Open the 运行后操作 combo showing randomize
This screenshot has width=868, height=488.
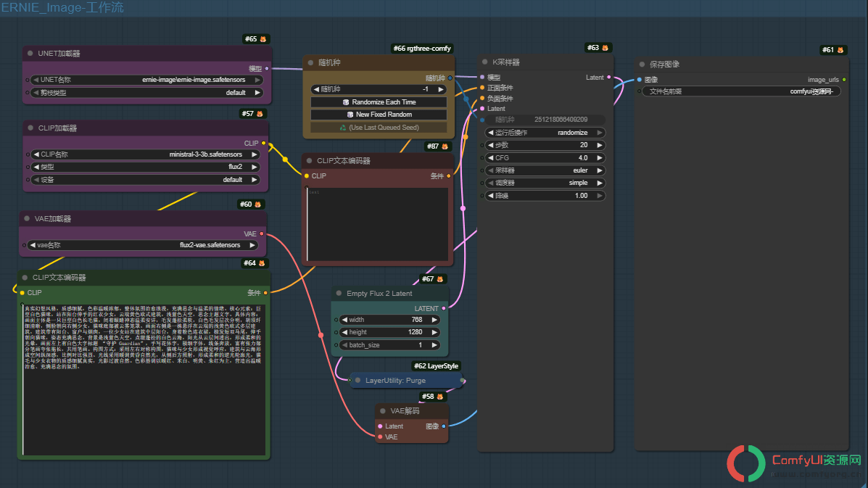(545, 133)
